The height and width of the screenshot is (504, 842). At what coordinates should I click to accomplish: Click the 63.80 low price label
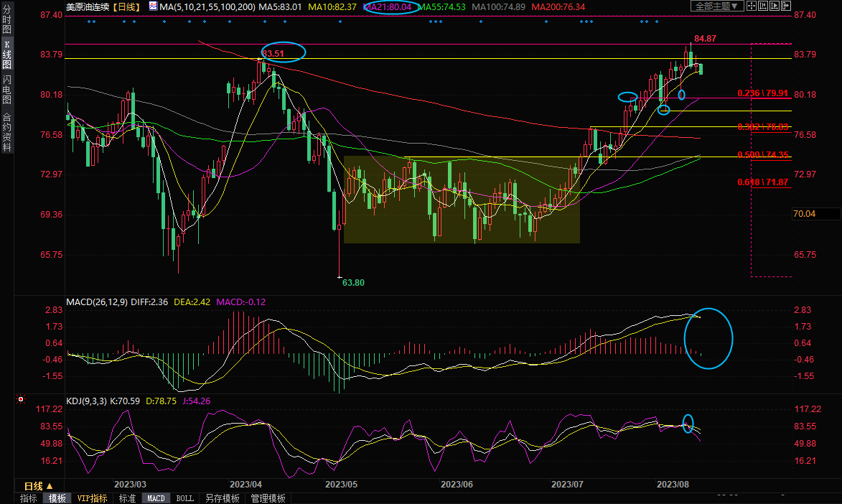[353, 283]
